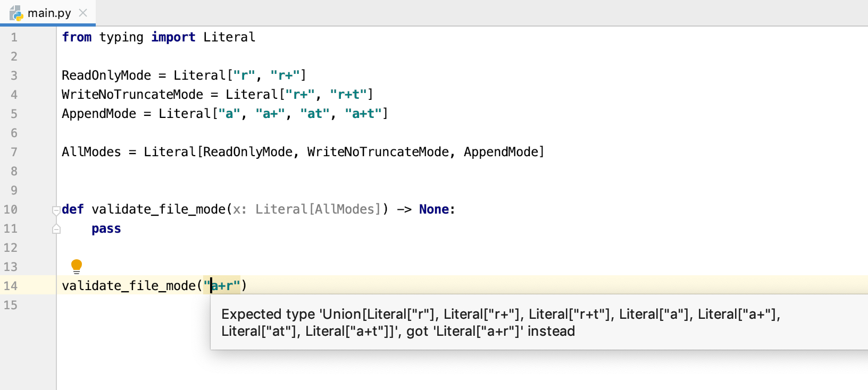This screenshot has height=390, width=868.
Task: Click the 'import' keyword on line 1
Action: 173,37
